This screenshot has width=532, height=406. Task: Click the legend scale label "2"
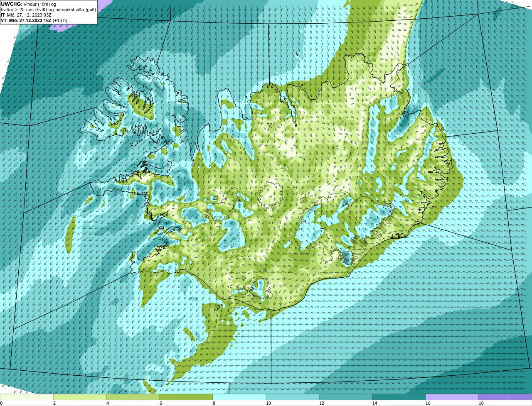point(54,403)
